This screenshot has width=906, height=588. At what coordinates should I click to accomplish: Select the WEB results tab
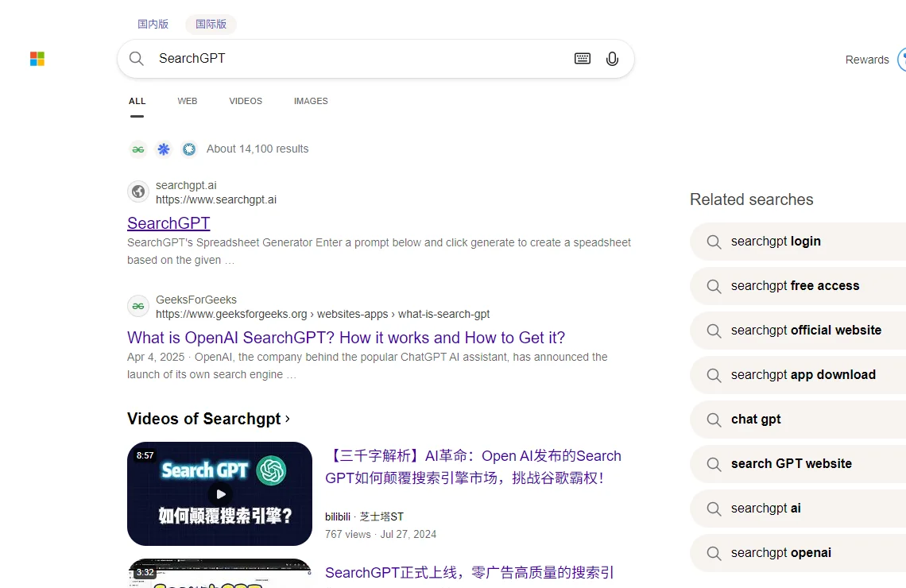pos(188,101)
